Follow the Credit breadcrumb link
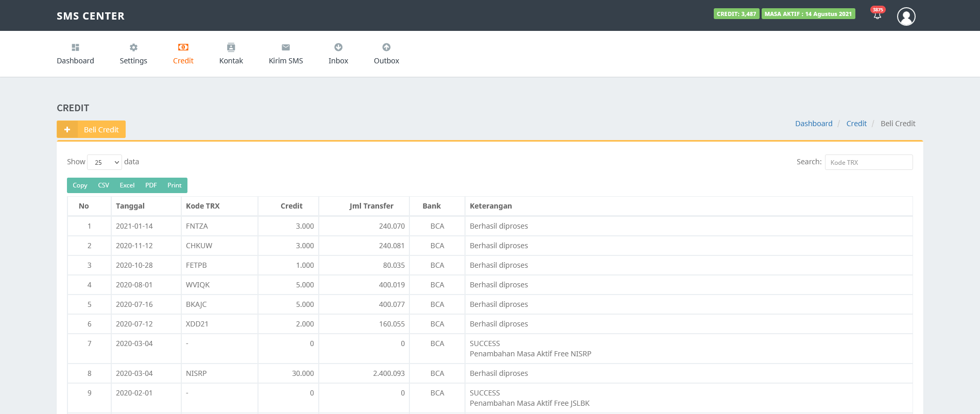Viewport: 980px width, 414px height. coord(856,124)
